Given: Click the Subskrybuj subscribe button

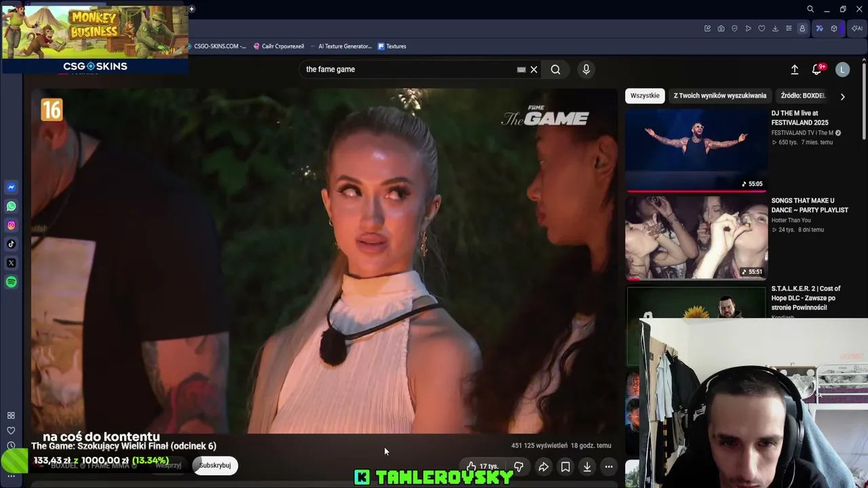Looking at the screenshot, I should (215, 466).
